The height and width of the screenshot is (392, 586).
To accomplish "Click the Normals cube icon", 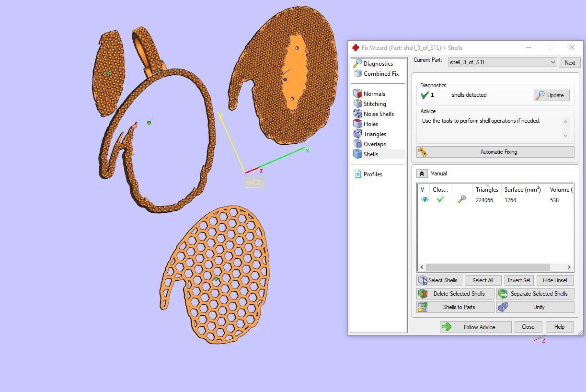I will click(x=357, y=94).
